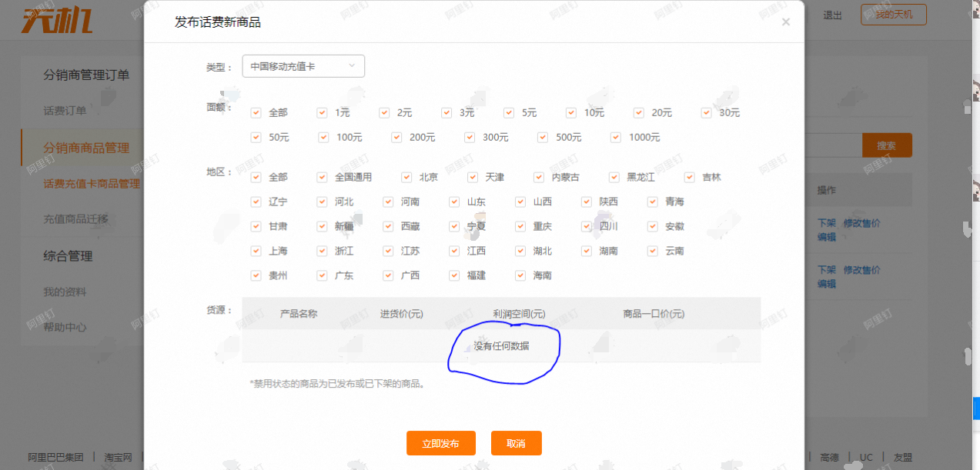The height and width of the screenshot is (470, 980).
Task: Toggle the 海南 region checkbox
Action: pyautogui.click(x=520, y=275)
